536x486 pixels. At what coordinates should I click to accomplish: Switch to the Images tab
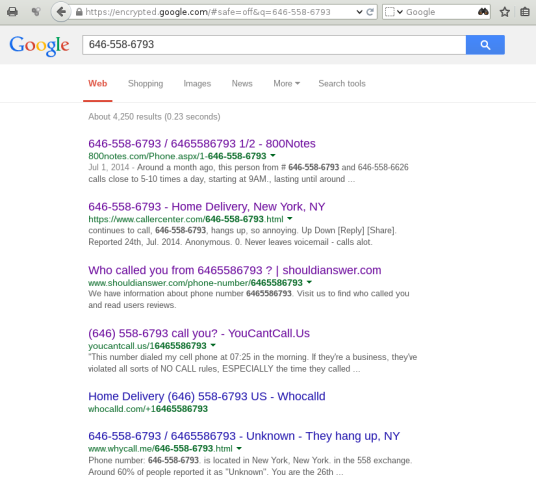tap(197, 83)
